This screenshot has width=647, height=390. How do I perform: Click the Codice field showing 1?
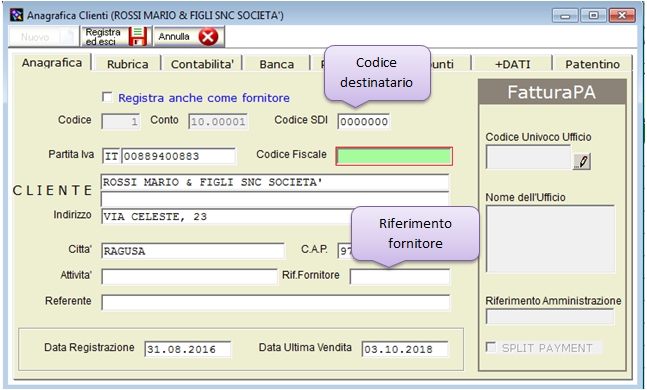[x=121, y=122]
